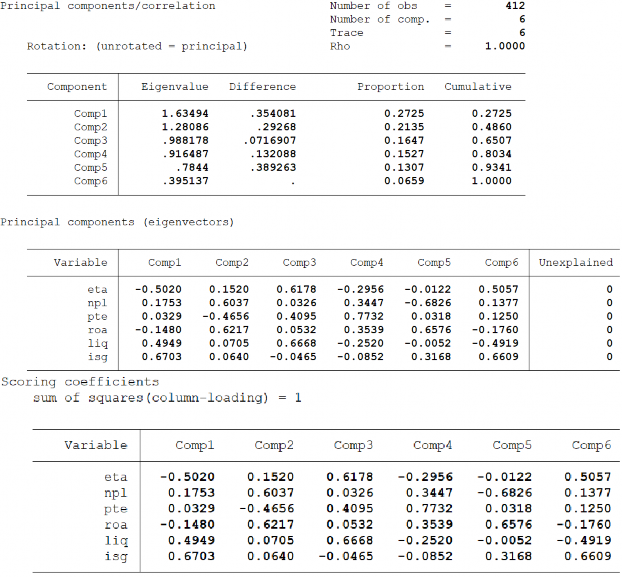Click the 'Rotation: (unrotated = principal)' line

[137, 46]
